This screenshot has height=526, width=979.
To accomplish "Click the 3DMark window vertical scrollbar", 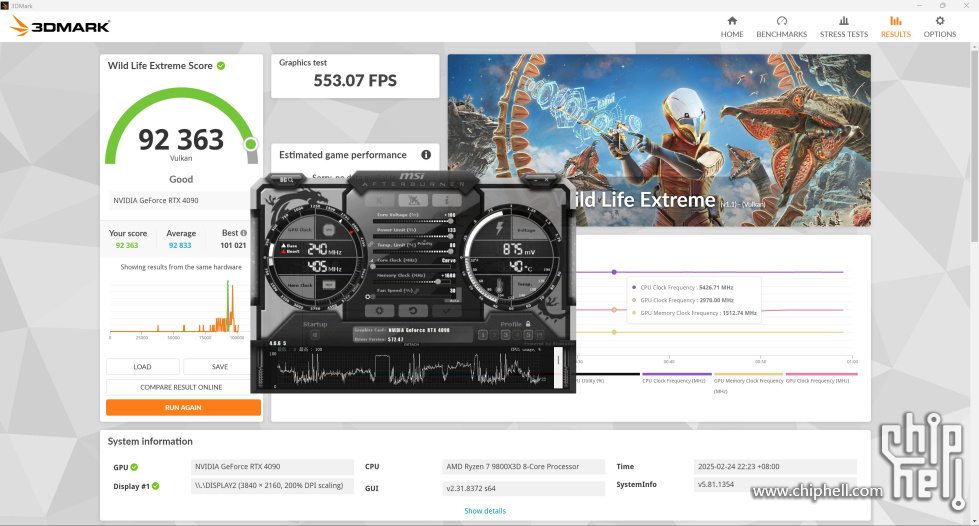I will coord(974,144).
